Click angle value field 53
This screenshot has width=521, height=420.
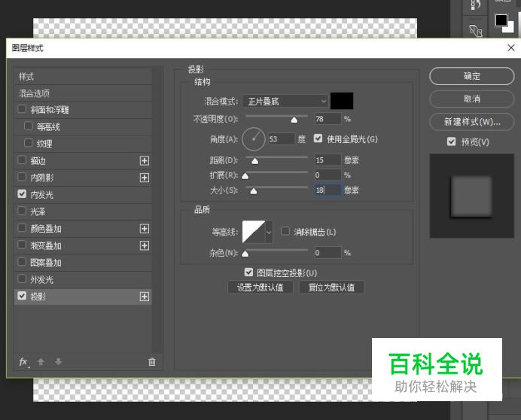282,139
